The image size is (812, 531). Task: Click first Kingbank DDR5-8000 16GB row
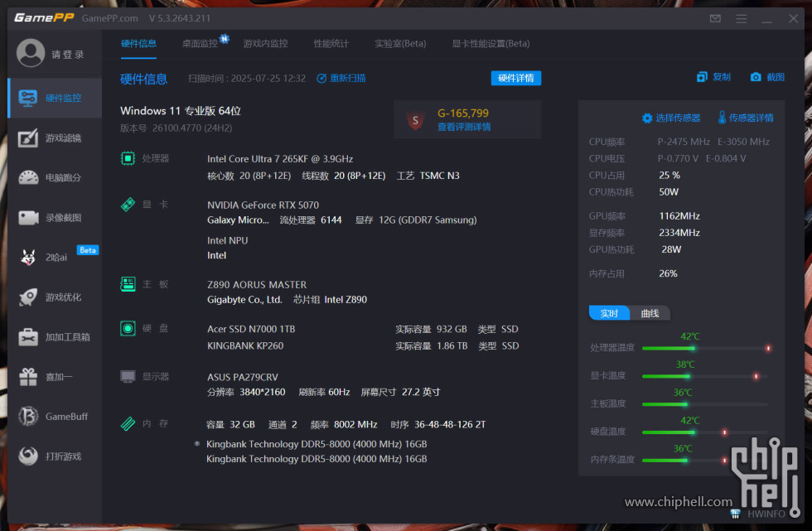[x=317, y=444]
